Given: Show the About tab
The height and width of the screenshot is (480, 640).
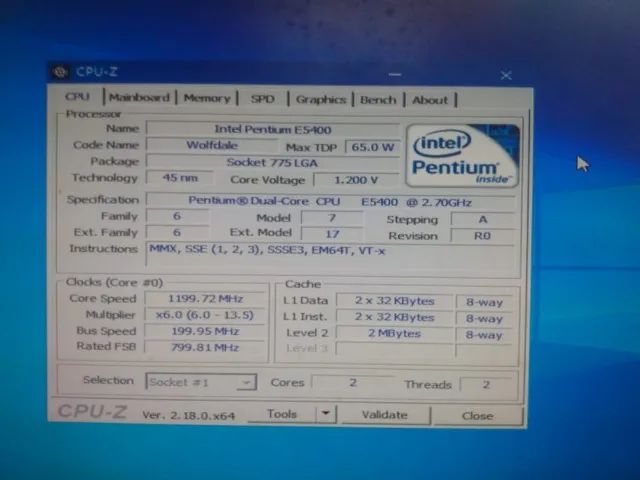Looking at the screenshot, I should click(430, 100).
